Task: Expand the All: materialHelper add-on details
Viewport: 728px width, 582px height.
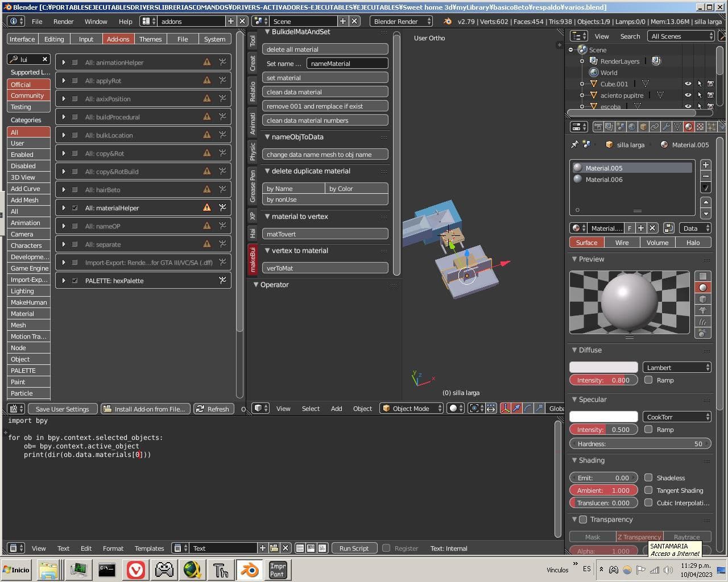Action: 64,208
